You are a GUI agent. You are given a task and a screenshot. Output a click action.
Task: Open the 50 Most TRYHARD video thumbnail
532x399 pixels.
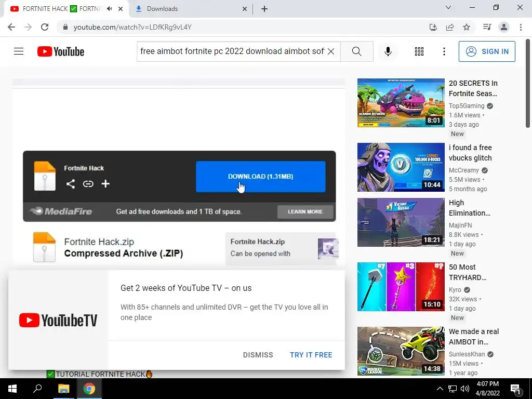tap(401, 287)
